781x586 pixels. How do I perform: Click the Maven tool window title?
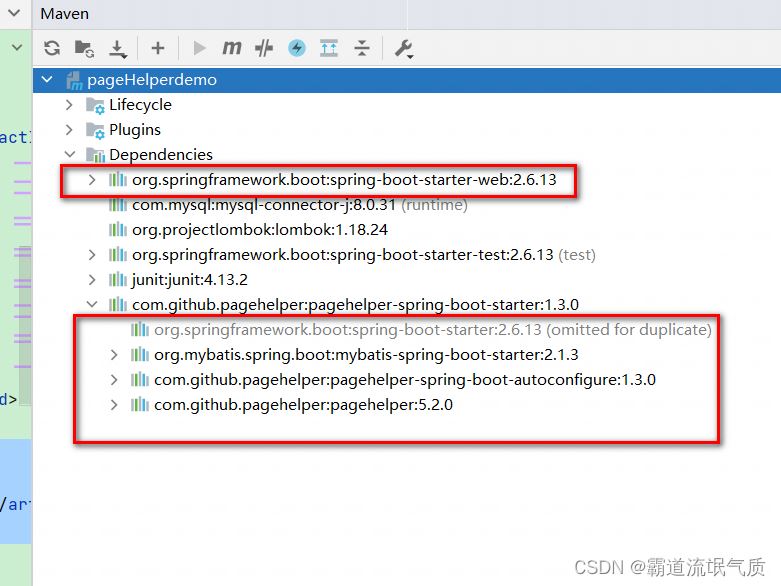[65, 13]
